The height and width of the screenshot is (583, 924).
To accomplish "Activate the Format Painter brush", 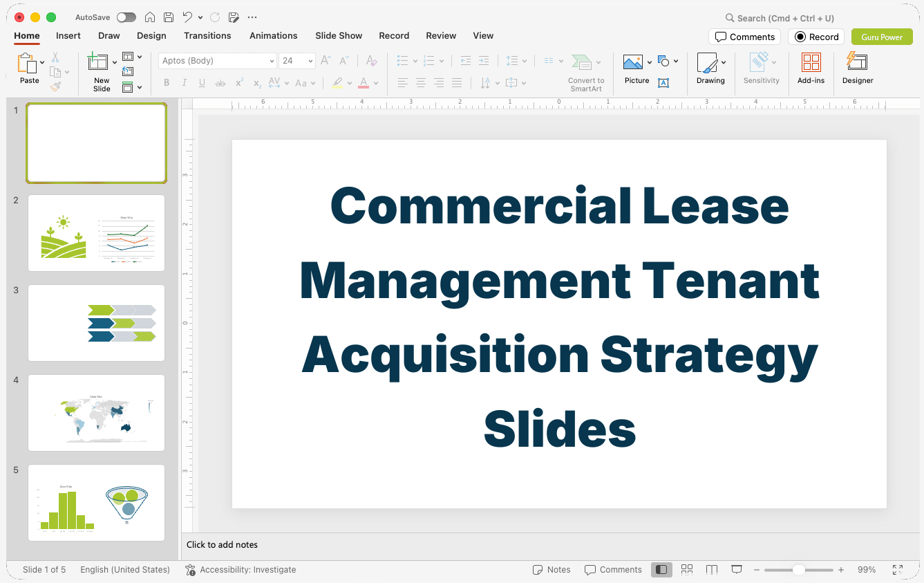I will point(55,86).
